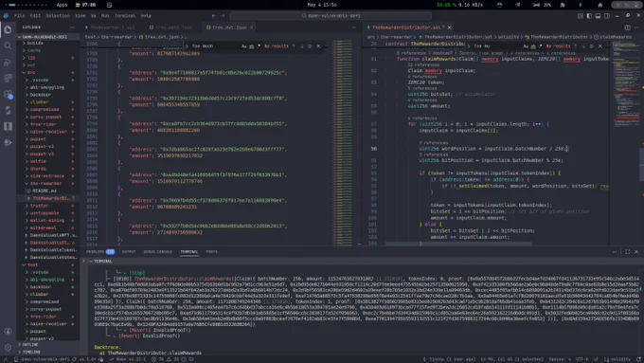Open the Search view in activity bar
The width and height of the screenshot is (644, 363).
(x=8, y=45)
